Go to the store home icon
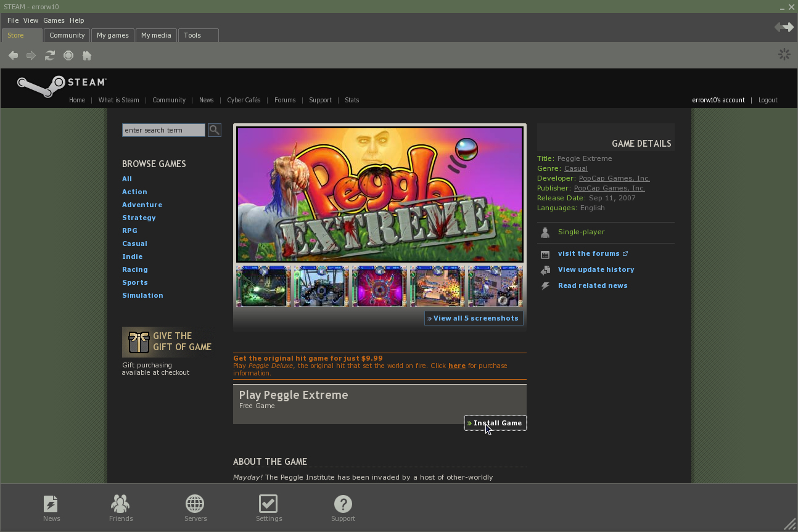The image size is (798, 532). pyautogui.click(x=87, y=55)
